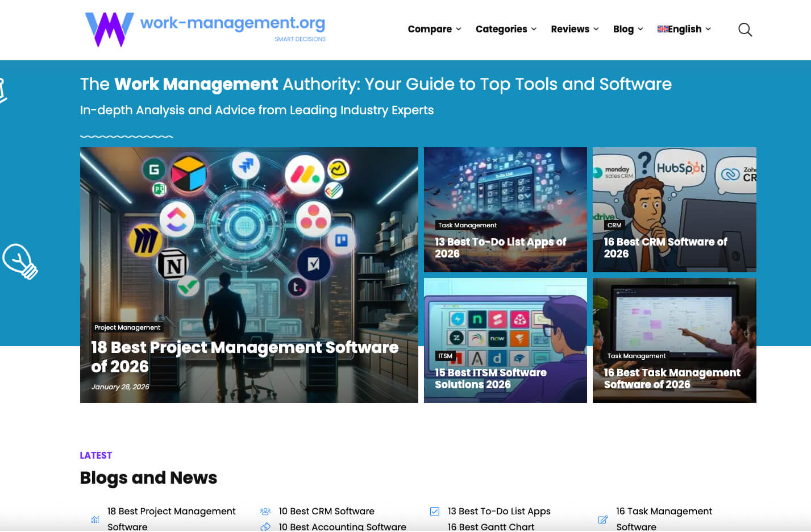This screenshot has width=811, height=532.
Task: Select the British flag language icon
Action: click(662, 29)
